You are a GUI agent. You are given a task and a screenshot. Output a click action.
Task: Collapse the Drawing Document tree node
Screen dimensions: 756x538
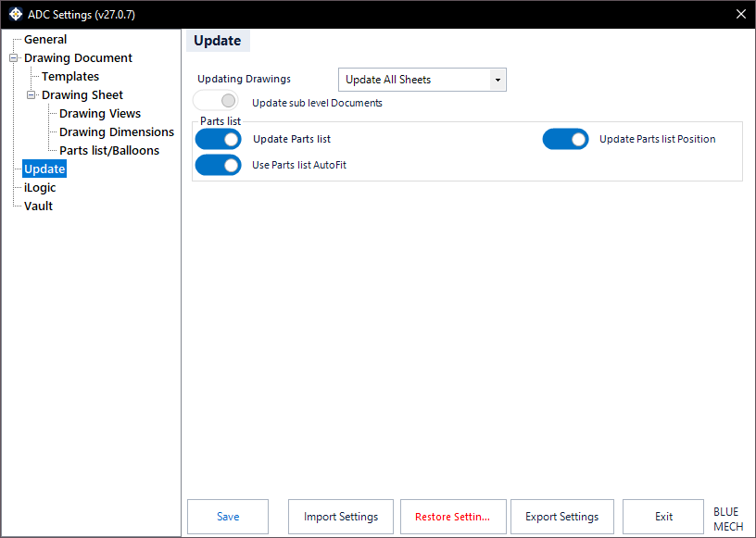14,57
